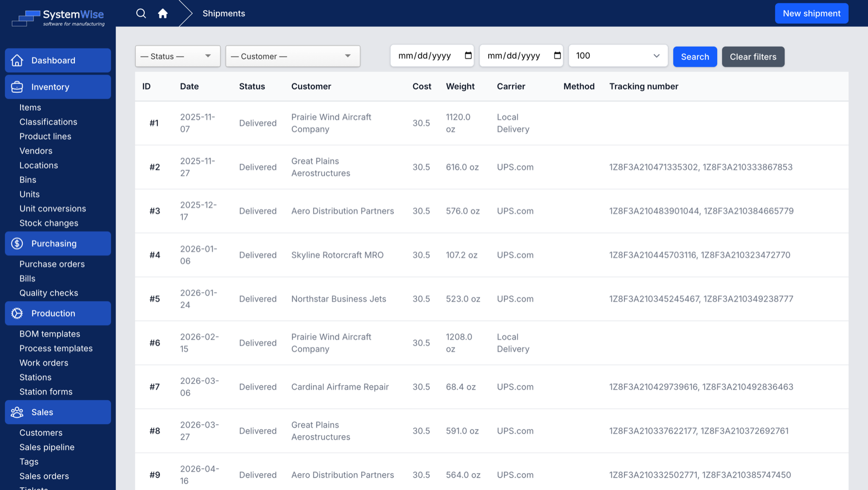Viewport: 868px width, 490px height.
Task: Open the results per page dropdown showing 100
Action: click(x=618, y=56)
